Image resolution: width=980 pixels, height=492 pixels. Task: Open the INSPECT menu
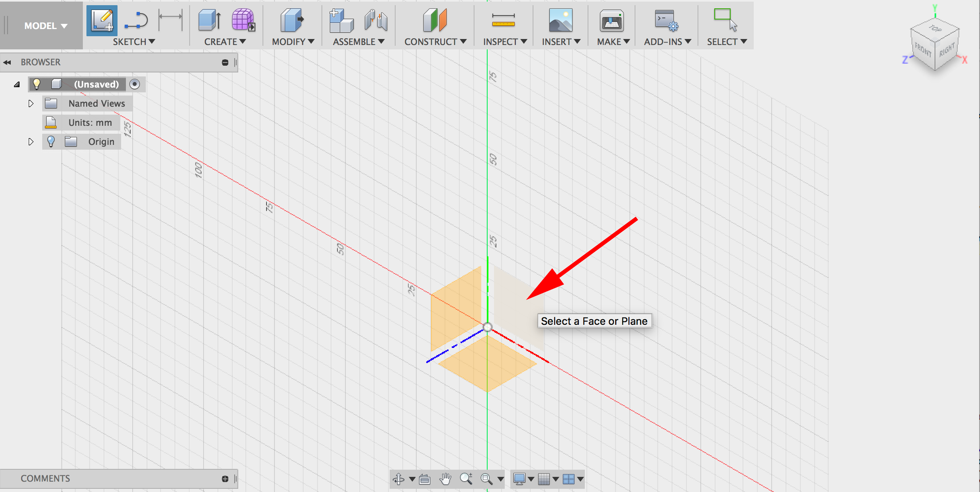coord(505,42)
